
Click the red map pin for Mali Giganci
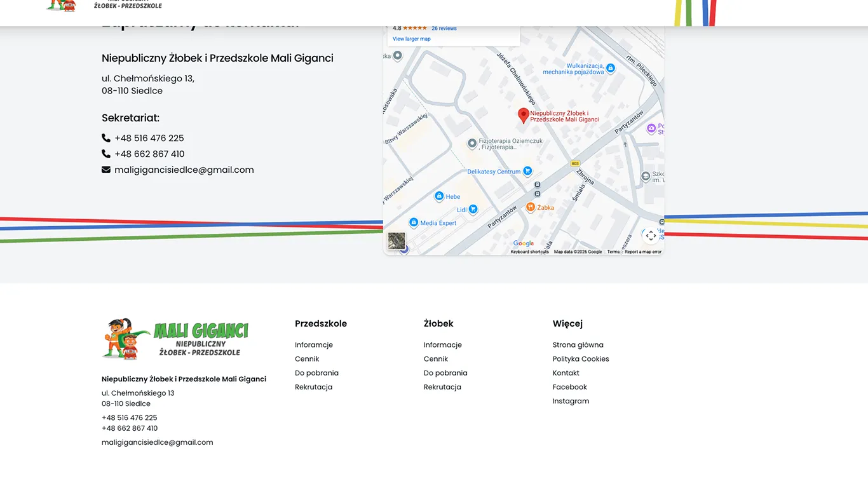[x=523, y=115]
